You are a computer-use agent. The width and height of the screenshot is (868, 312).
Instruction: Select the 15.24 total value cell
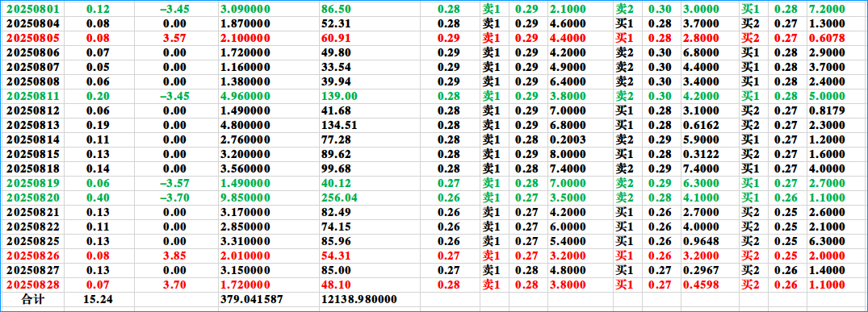point(98,299)
